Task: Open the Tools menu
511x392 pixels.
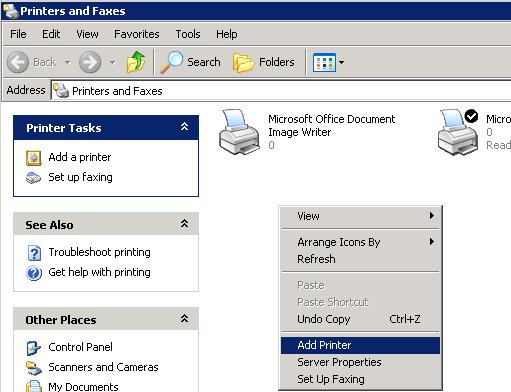Action: coord(188,34)
